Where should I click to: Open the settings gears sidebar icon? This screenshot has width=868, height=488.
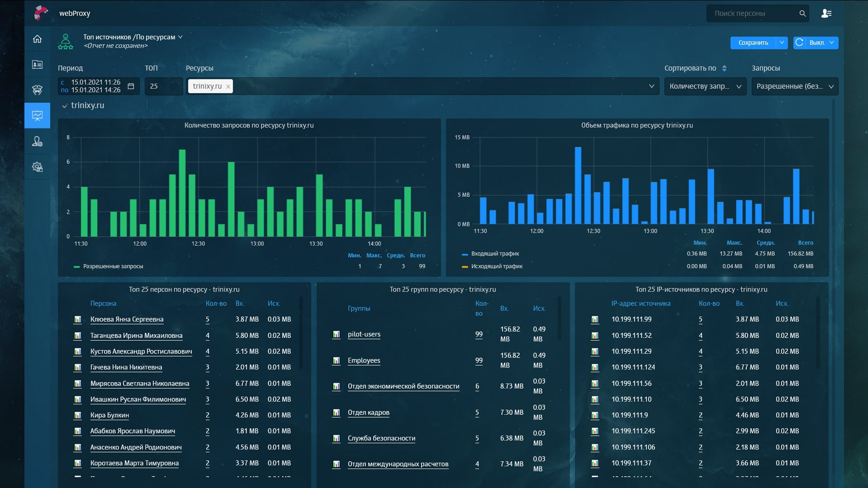pos(37,167)
